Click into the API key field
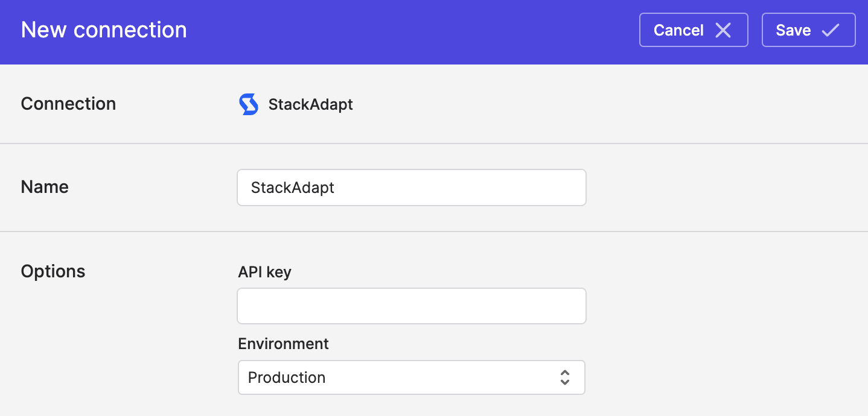Viewport: 868px width, 416px height. click(x=412, y=306)
